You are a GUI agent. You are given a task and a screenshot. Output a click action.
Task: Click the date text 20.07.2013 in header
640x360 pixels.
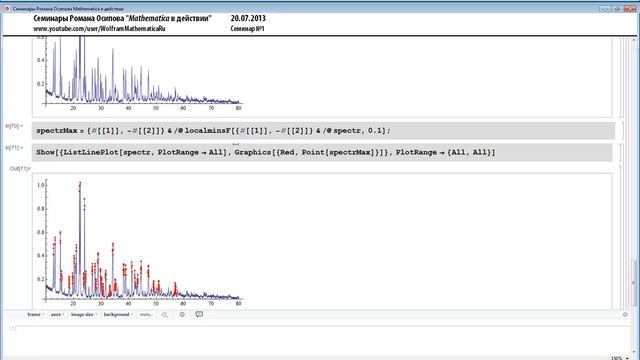coord(248,18)
